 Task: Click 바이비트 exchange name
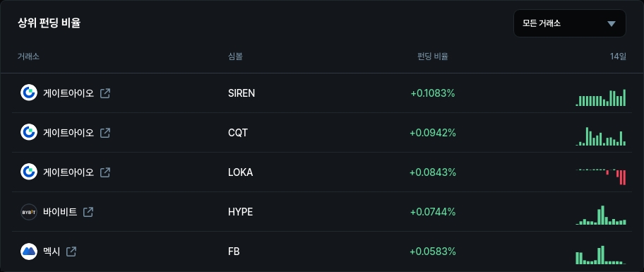60,212
